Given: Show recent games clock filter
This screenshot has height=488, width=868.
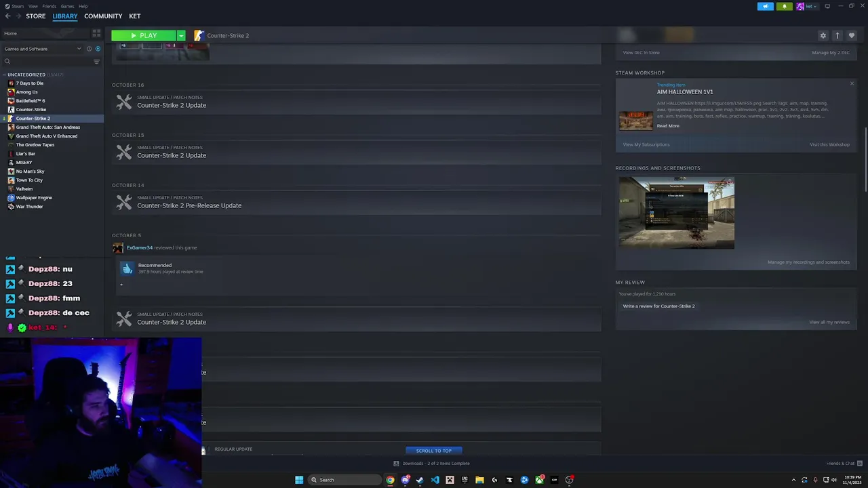Looking at the screenshot, I should (89, 49).
